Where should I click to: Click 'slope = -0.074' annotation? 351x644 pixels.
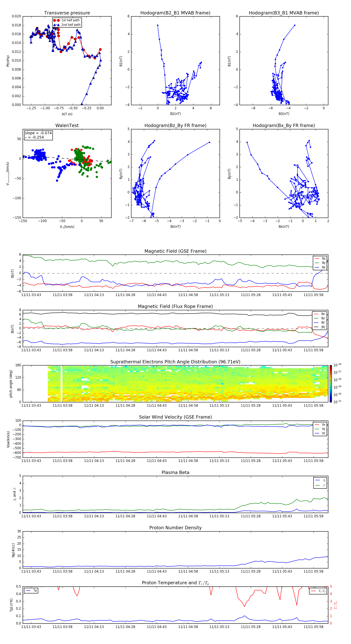(38, 133)
